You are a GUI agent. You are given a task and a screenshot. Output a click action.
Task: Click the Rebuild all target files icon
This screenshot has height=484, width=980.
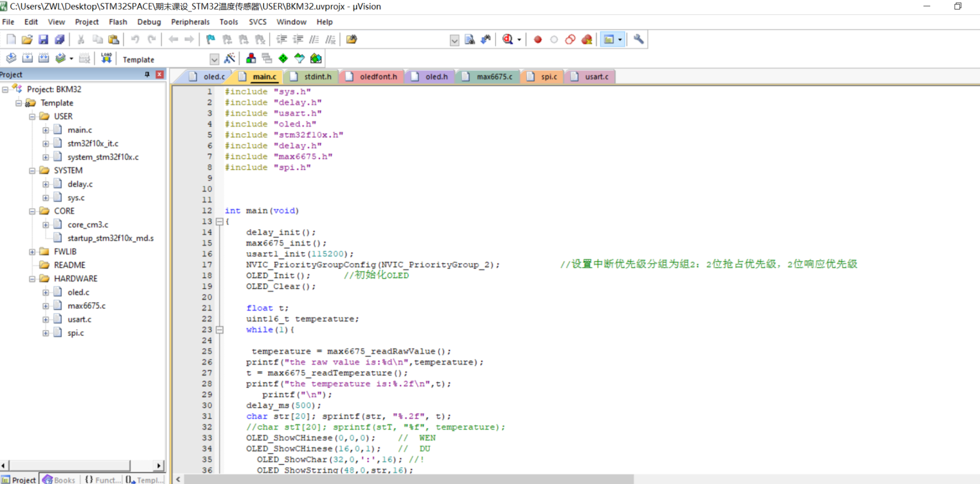[x=43, y=58]
